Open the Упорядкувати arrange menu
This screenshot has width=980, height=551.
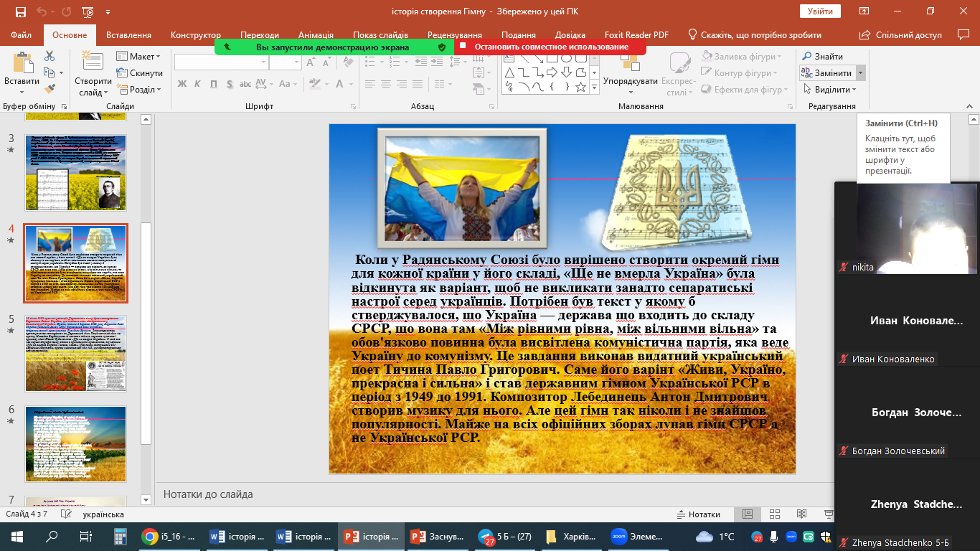point(631,74)
